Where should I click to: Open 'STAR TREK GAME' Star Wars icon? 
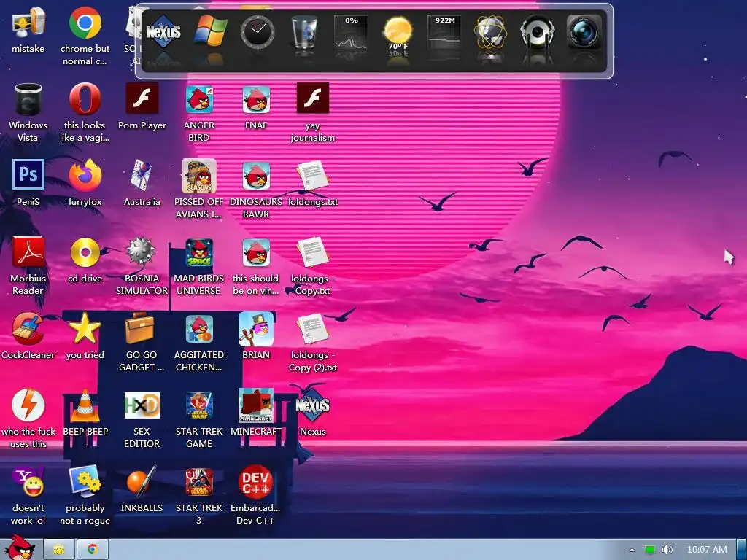coord(199,405)
